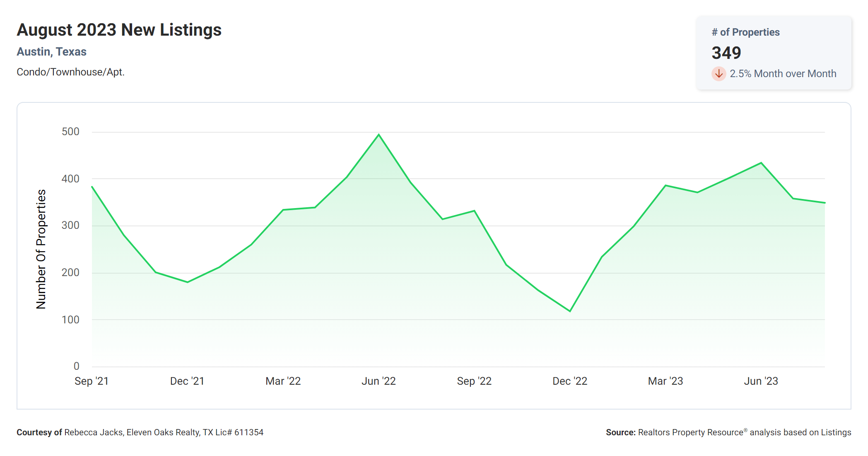Click the Mar '22 x-axis label
Screen dimensions: 868x456
pyautogui.click(x=283, y=381)
